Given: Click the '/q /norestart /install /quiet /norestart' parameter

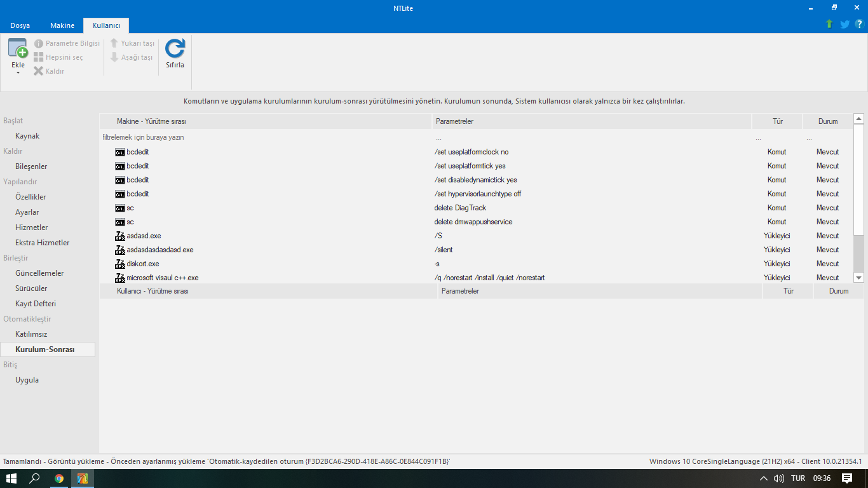Looking at the screenshot, I should coord(489,278).
